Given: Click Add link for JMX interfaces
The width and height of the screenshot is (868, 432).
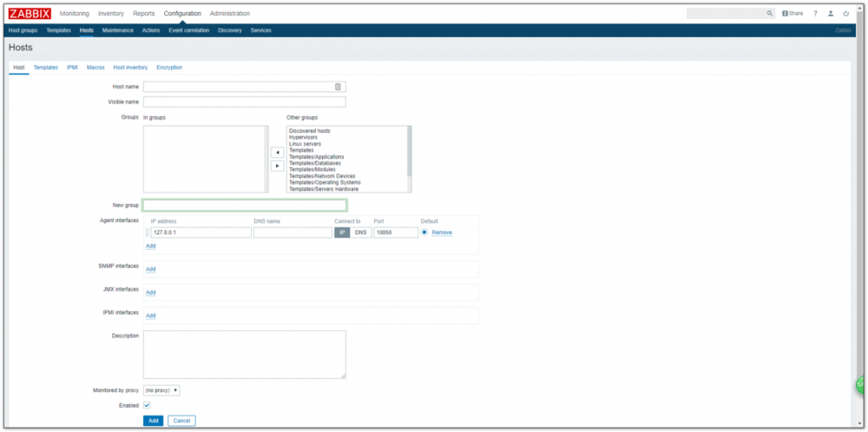Looking at the screenshot, I should pos(150,292).
